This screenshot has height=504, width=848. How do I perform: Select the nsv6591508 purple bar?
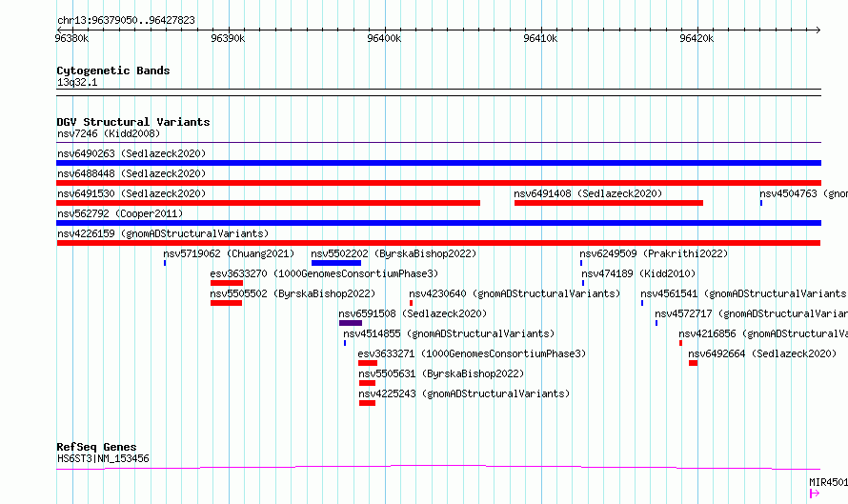(351, 323)
